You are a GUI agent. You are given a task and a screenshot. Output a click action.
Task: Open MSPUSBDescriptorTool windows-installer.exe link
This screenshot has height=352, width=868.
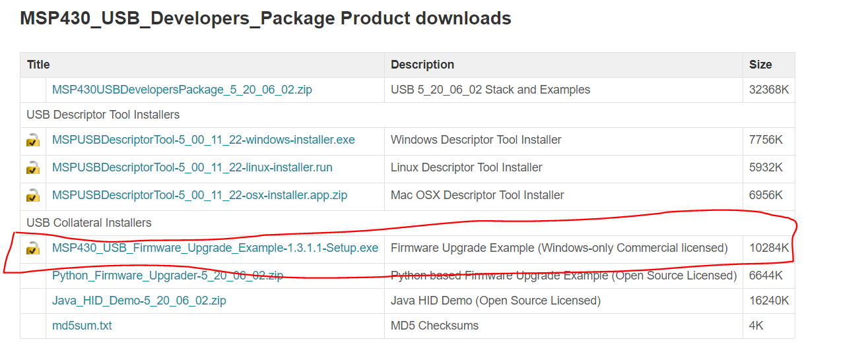coord(203,140)
